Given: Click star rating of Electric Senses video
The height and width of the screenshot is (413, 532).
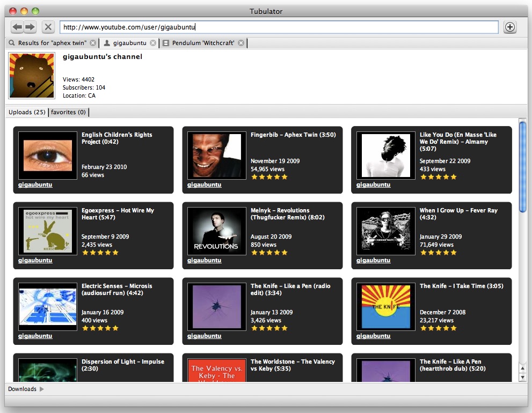Looking at the screenshot, I should [x=100, y=328].
